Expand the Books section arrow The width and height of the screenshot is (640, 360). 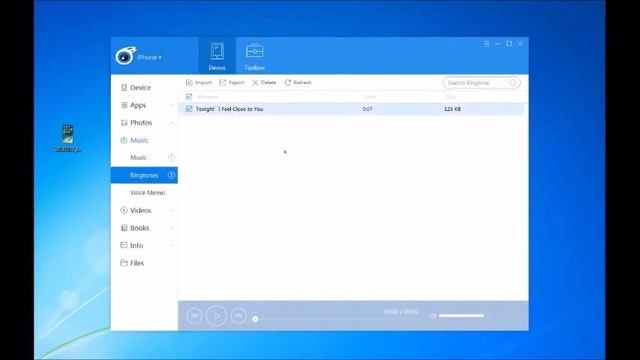pyautogui.click(x=171, y=228)
